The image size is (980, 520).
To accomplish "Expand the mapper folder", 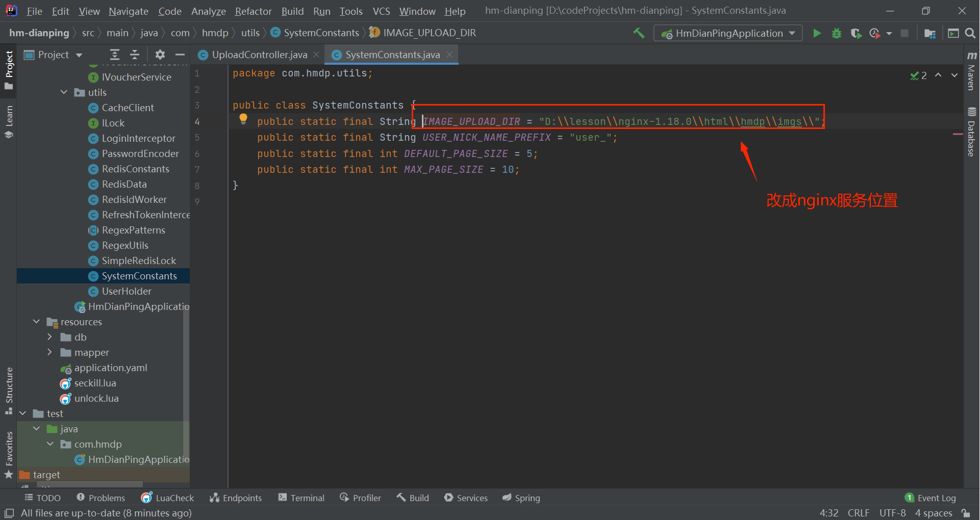I will coord(49,352).
